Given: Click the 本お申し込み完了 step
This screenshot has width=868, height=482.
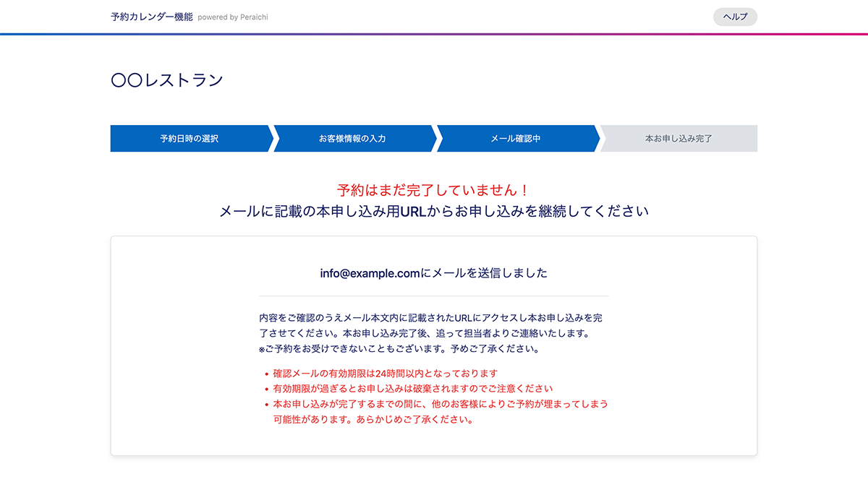Looking at the screenshot, I should point(678,139).
